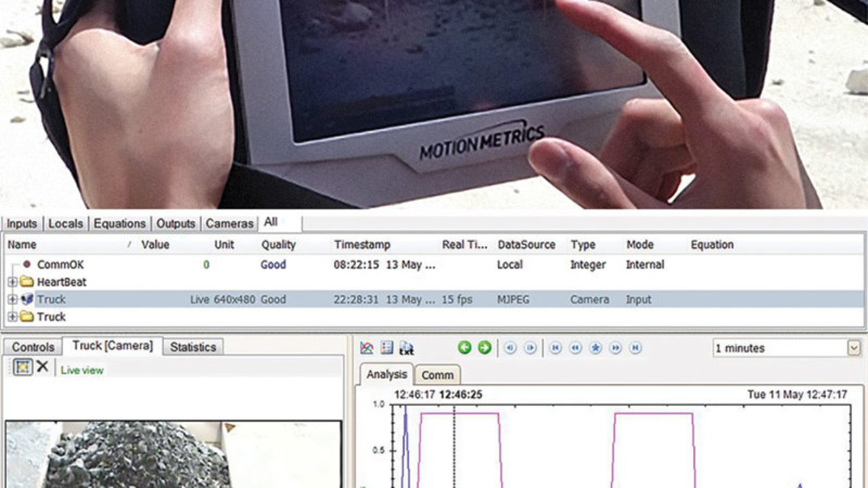Click the fit-to-window icon beside Live view
868x488 pixels.
pos(22,367)
